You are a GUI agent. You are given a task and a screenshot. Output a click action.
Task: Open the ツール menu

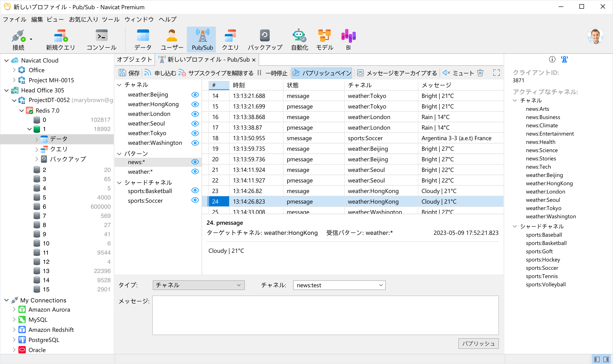(110, 19)
